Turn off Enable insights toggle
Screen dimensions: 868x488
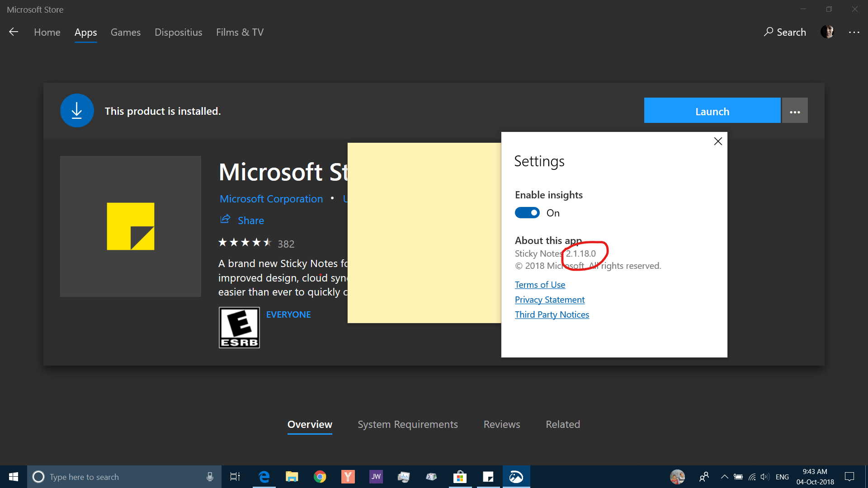pos(527,213)
